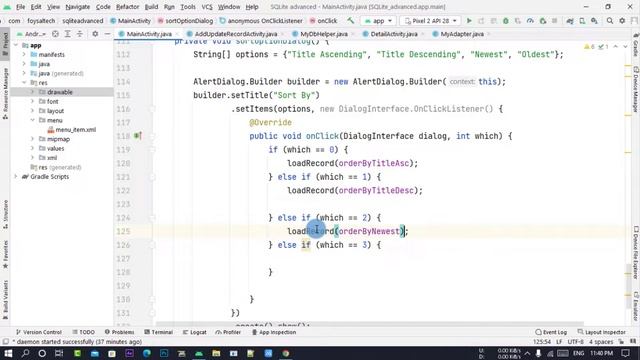Click the Make Project hammer icon
This screenshot has width=640, height=360.
click(x=351, y=20)
